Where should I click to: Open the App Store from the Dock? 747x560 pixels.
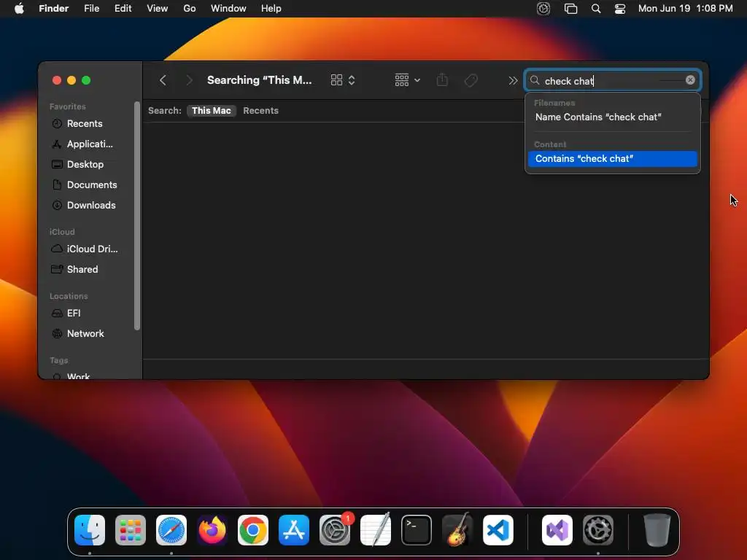point(294,530)
